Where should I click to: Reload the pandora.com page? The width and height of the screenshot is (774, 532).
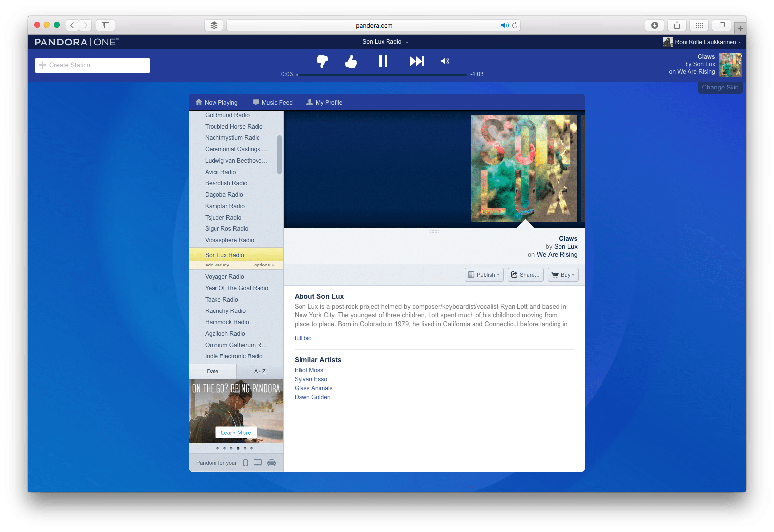515,25
